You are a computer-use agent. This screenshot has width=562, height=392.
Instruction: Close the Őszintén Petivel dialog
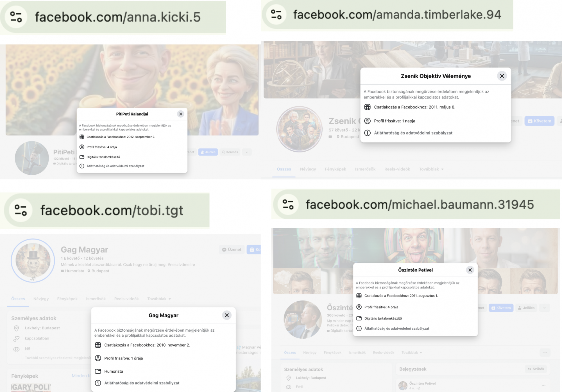(470, 270)
